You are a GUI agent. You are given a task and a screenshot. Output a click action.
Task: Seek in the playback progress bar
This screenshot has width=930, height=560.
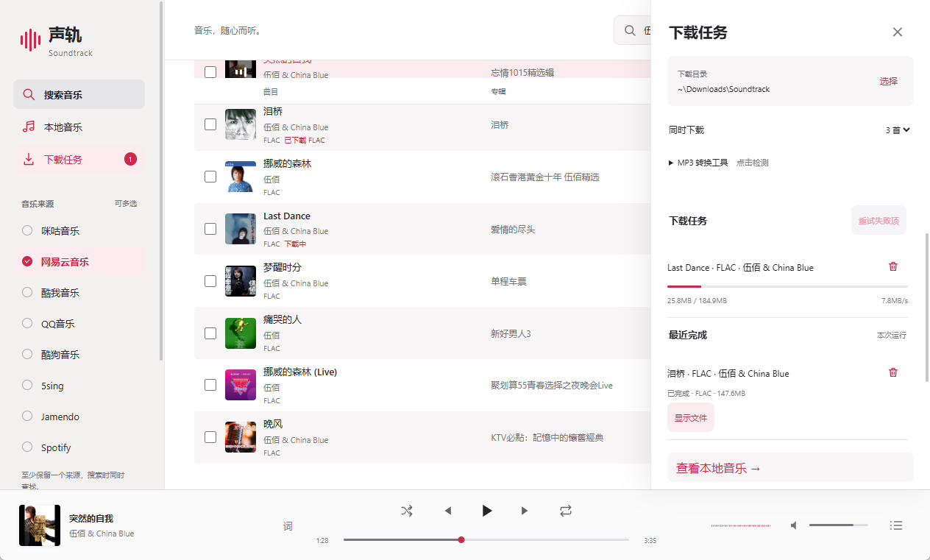486,540
